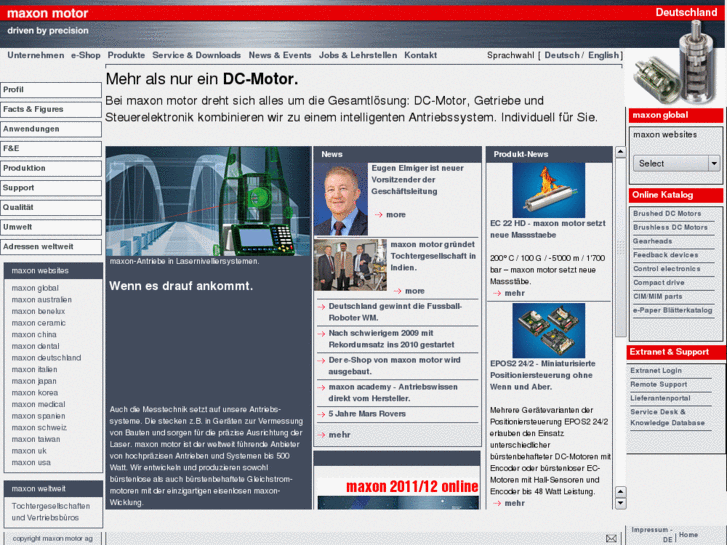727x545 pixels.
Task: Open Nach schwierigem 2009 news link
Action: coord(391,339)
